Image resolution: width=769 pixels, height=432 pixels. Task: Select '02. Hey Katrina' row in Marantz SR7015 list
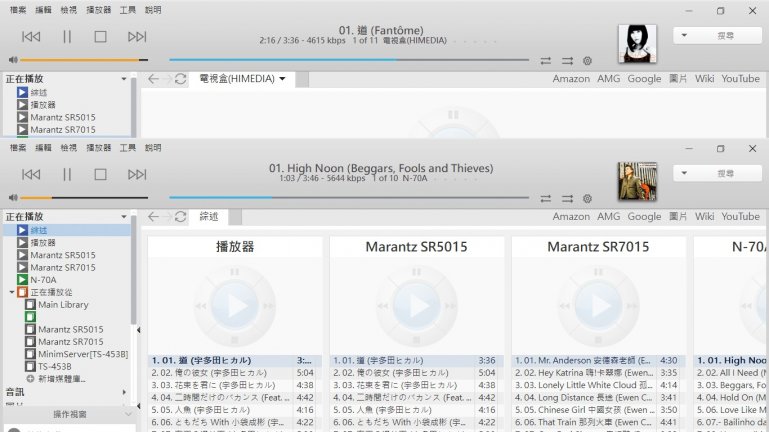pos(596,373)
